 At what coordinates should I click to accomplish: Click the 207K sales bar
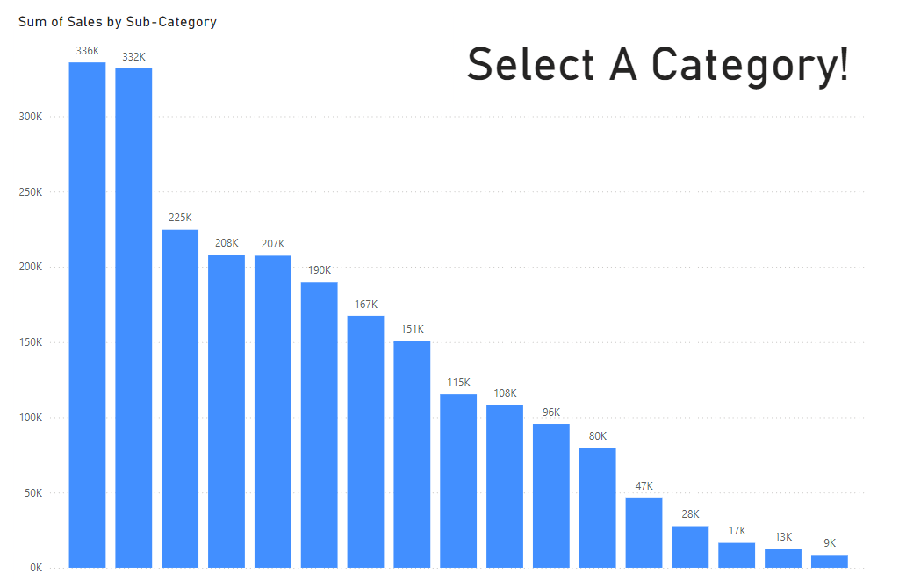point(273,411)
